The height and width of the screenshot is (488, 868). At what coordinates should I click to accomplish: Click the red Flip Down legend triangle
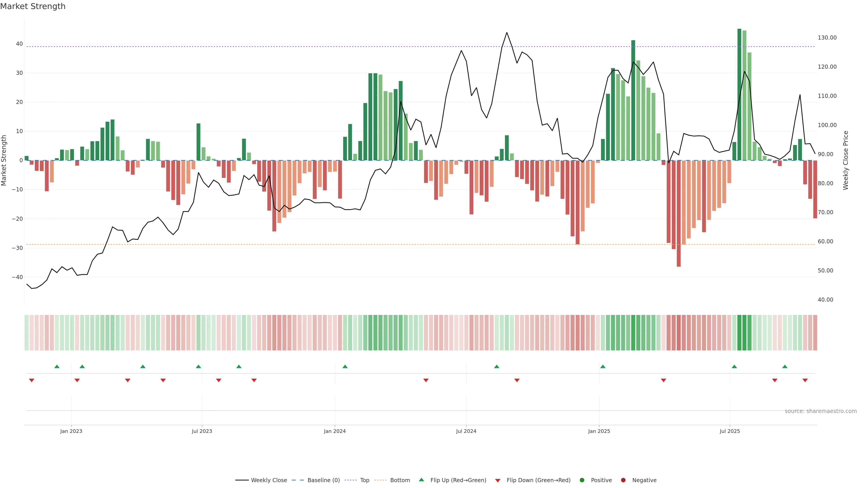pyautogui.click(x=498, y=481)
